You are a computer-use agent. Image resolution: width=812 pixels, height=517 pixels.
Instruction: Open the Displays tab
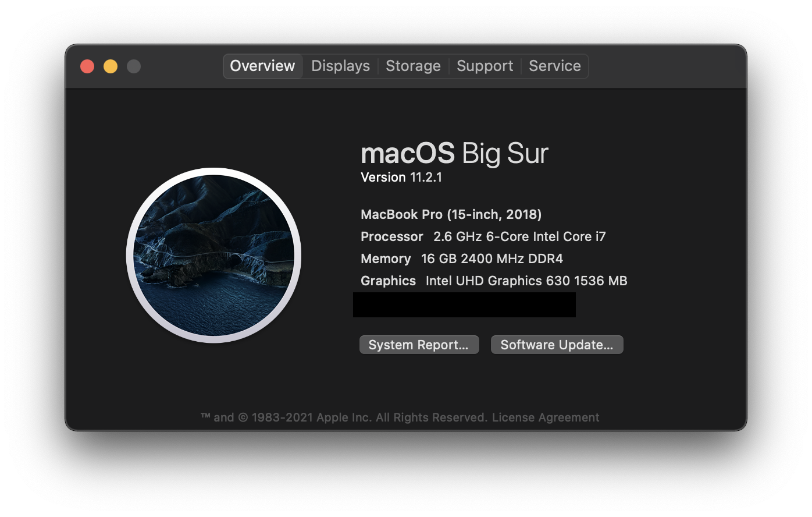point(340,66)
